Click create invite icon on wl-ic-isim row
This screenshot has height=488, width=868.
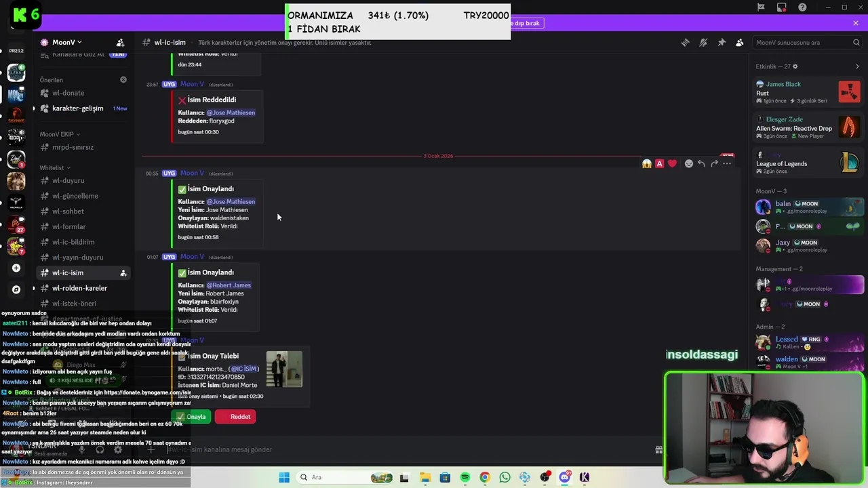tap(123, 273)
